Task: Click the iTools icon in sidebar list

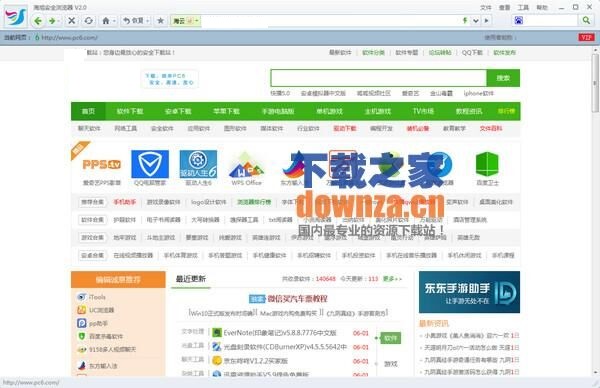Action: point(81,297)
